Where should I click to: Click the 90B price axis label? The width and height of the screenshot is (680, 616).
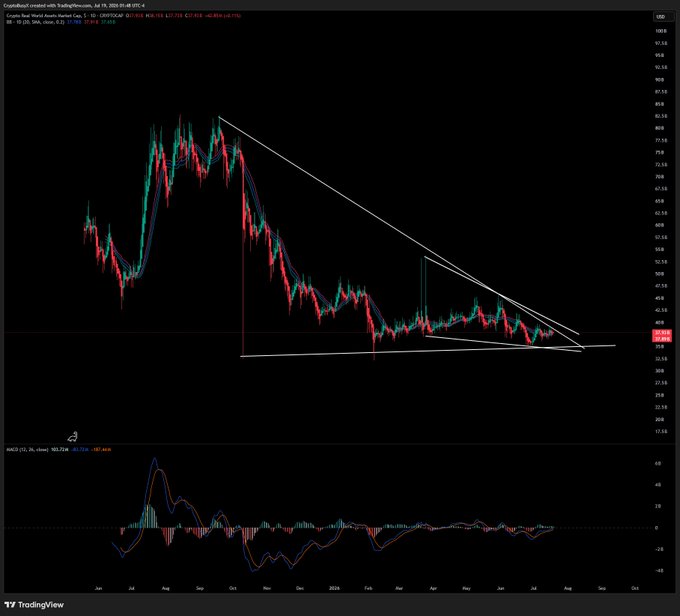click(660, 80)
